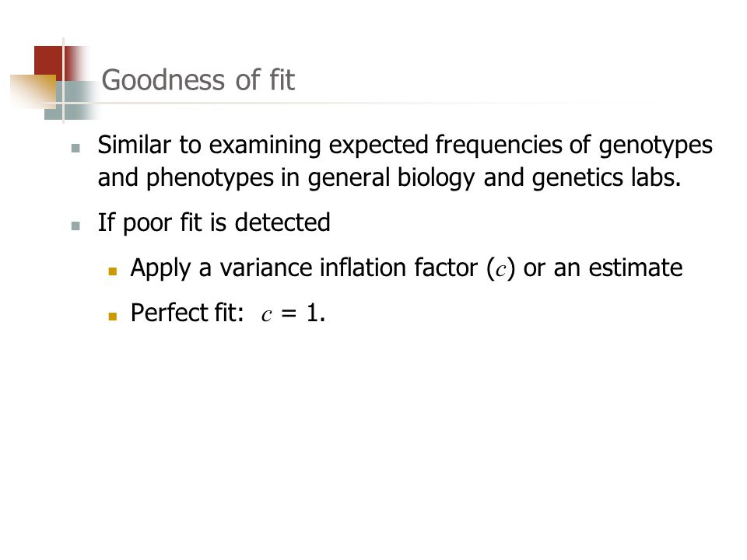747x560 pixels.
Task: Click the gray bullet beside 'If poor fit'
Action: (x=75, y=226)
